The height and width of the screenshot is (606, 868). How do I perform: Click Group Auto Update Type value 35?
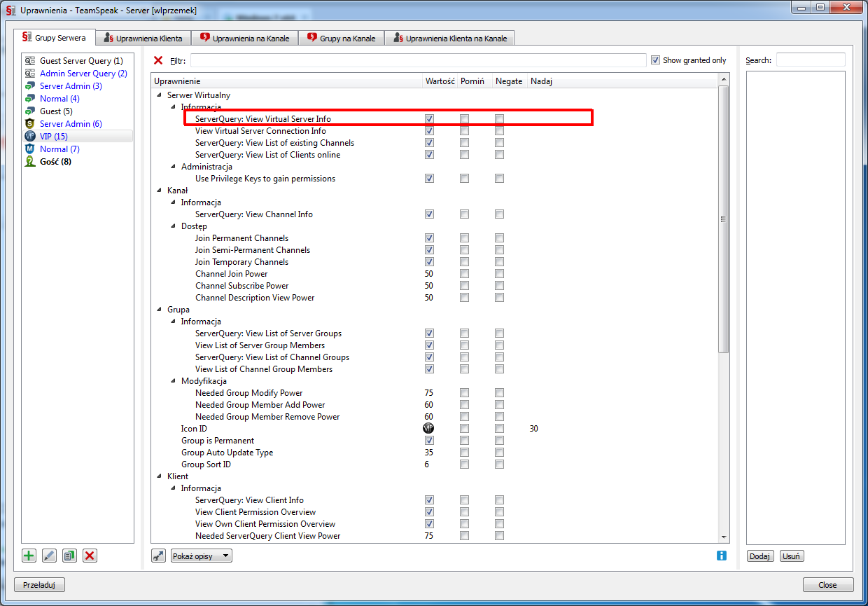point(429,453)
